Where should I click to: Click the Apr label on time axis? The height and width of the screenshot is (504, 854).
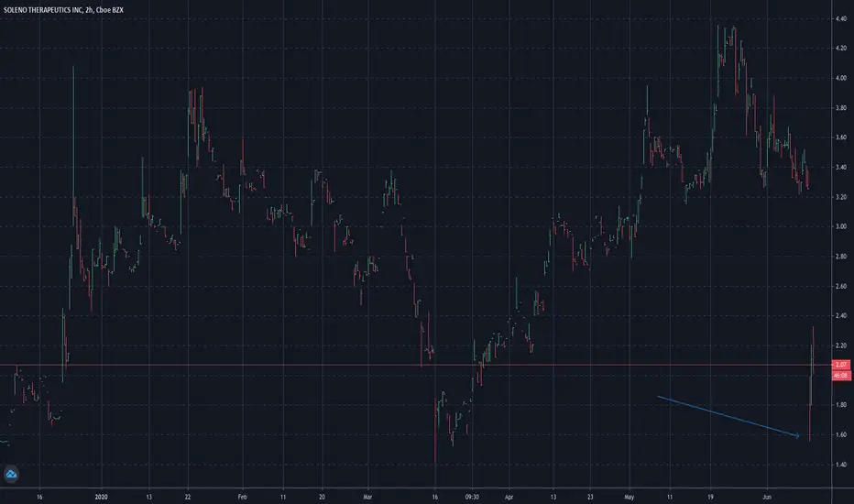point(509,497)
